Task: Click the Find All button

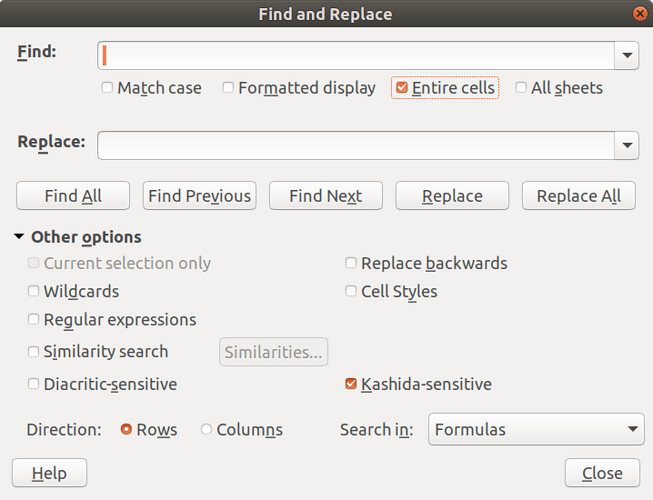Action: [73, 196]
